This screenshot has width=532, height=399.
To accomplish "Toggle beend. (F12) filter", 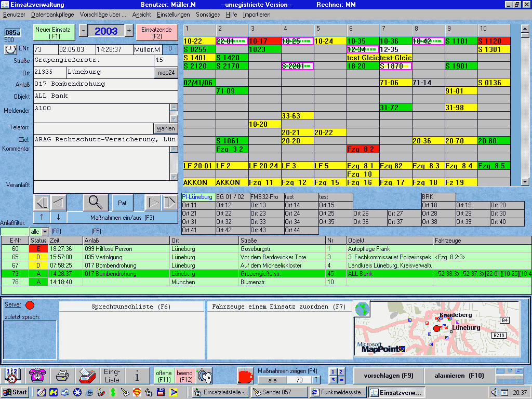I will click(185, 376).
